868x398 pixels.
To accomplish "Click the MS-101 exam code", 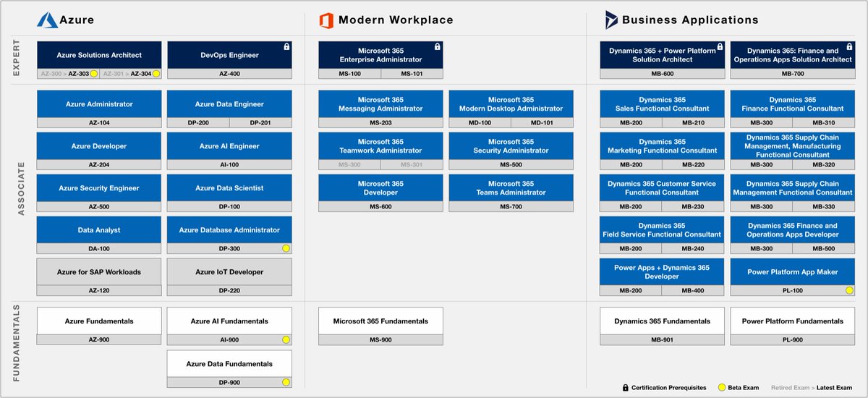I will click(412, 74).
